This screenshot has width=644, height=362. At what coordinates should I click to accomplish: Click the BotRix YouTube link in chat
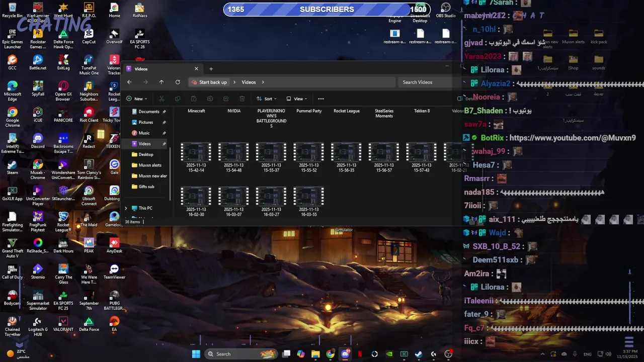573,138
